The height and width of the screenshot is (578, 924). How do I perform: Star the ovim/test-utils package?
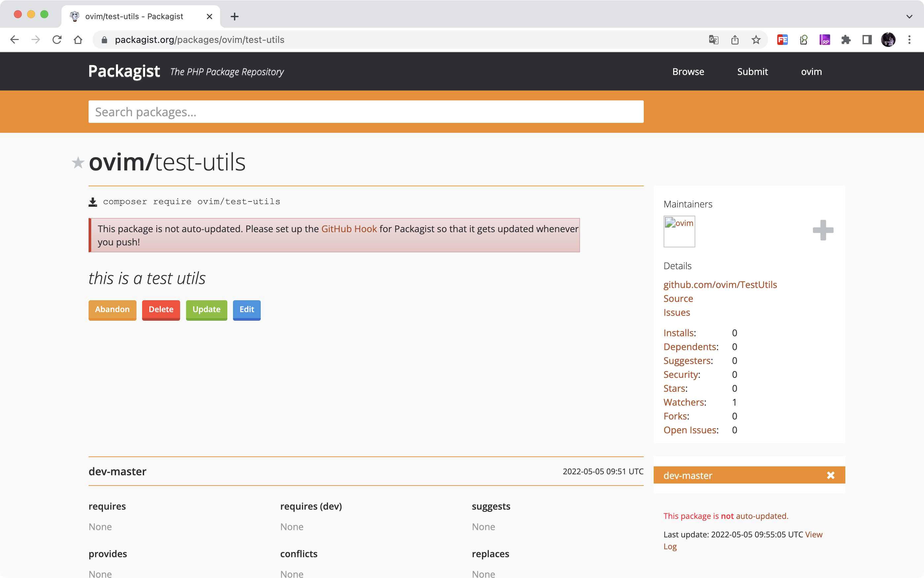[78, 163]
